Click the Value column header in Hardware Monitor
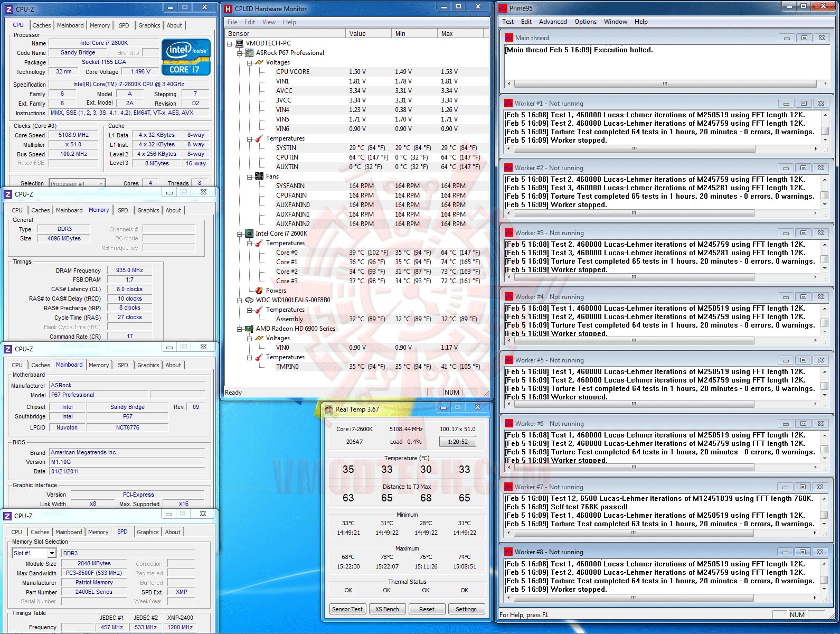The height and width of the screenshot is (634, 840). pyautogui.click(x=369, y=33)
